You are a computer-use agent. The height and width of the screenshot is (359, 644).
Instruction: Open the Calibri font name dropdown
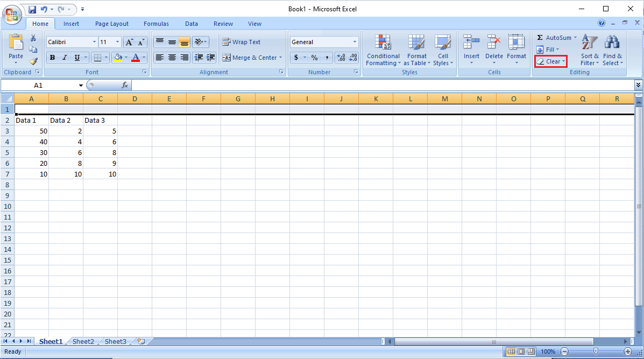[x=94, y=42]
